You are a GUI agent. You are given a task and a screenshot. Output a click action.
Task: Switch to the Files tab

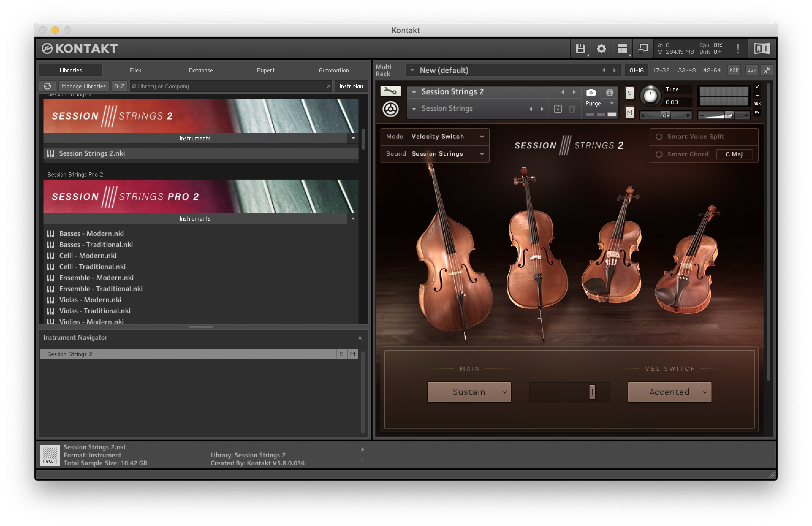[135, 70]
